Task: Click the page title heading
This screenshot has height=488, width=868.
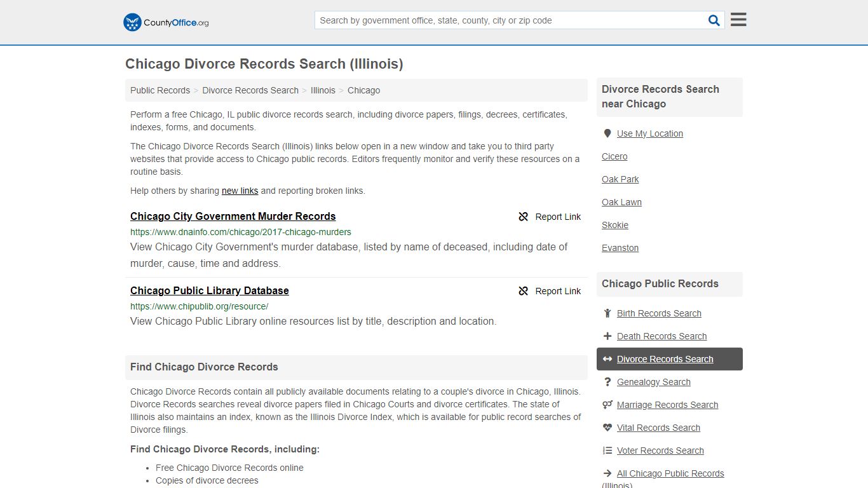Action: (x=264, y=64)
